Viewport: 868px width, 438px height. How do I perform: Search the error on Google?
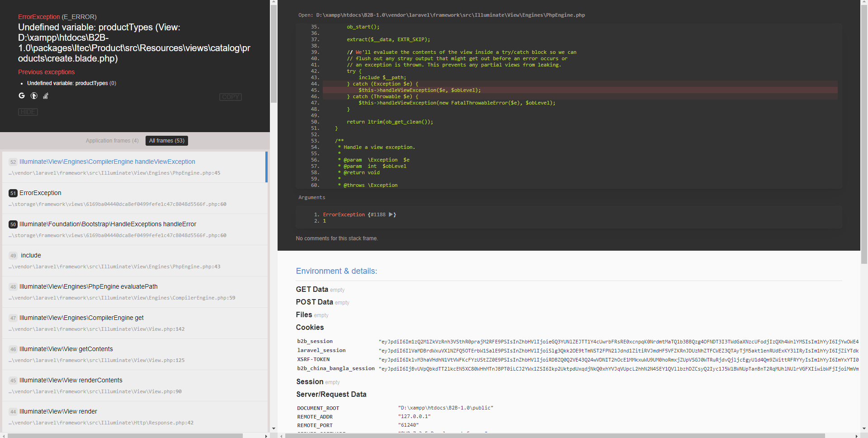[22, 95]
